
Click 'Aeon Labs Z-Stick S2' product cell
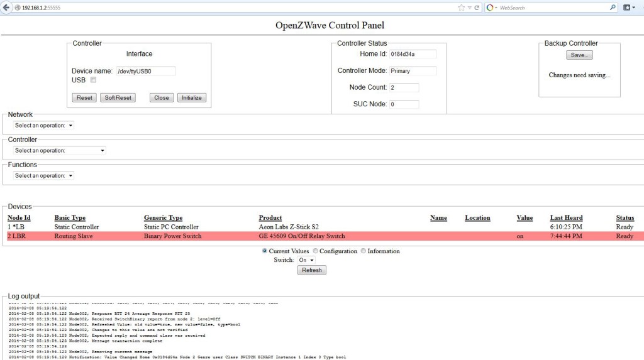pos(288,227)
